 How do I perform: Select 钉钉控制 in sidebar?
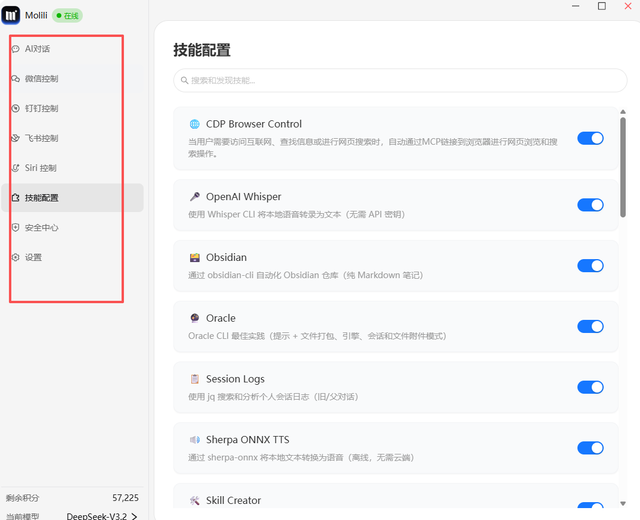72,109
